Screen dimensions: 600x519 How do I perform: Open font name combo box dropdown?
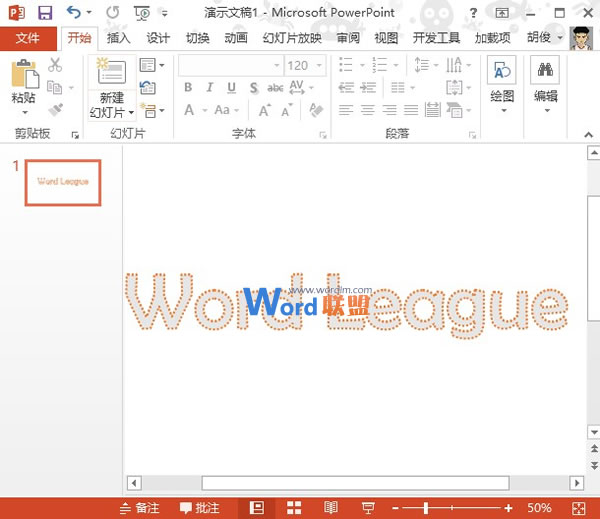pyautogui.click(x=277, y=65)
